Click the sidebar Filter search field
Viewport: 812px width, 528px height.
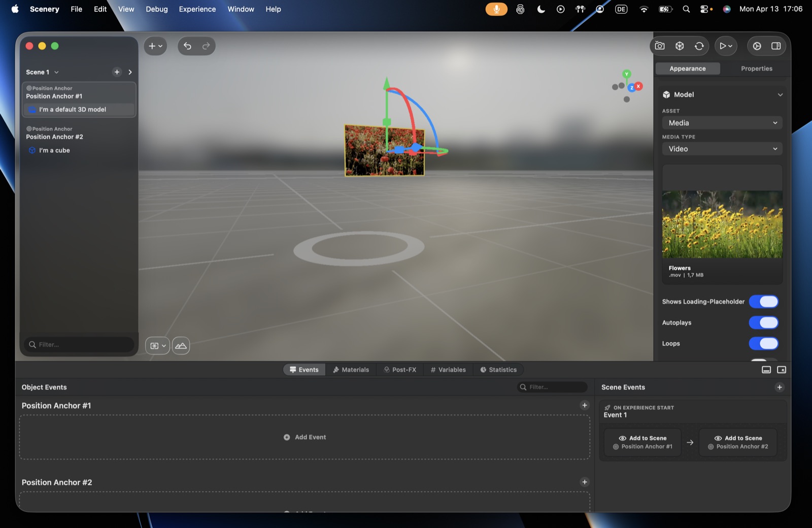click(79, 345)
